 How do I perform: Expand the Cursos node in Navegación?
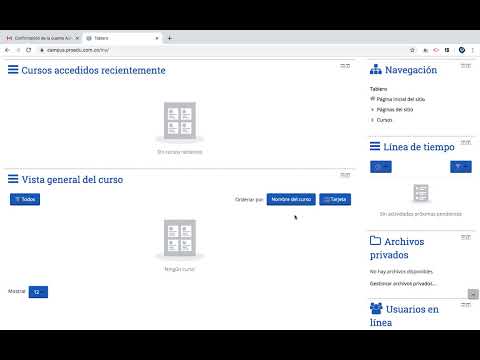click(x=384, y=120)
